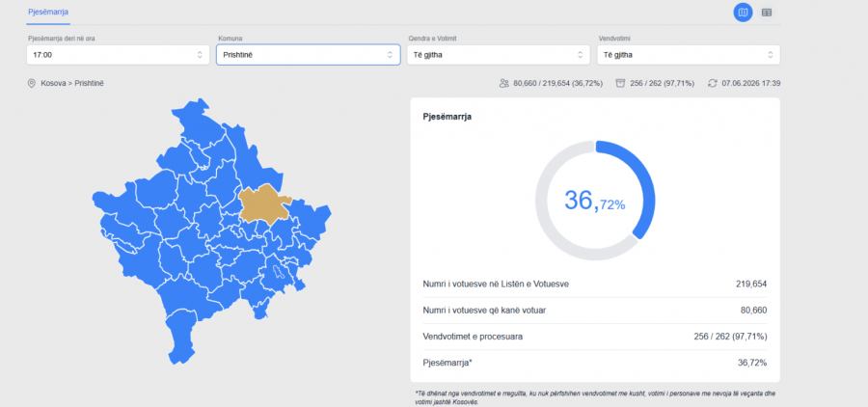Click the Numri i votuesve që kanë votuar row
The width and height of the screenshot is (868, 407).
(x=594, y=311)
